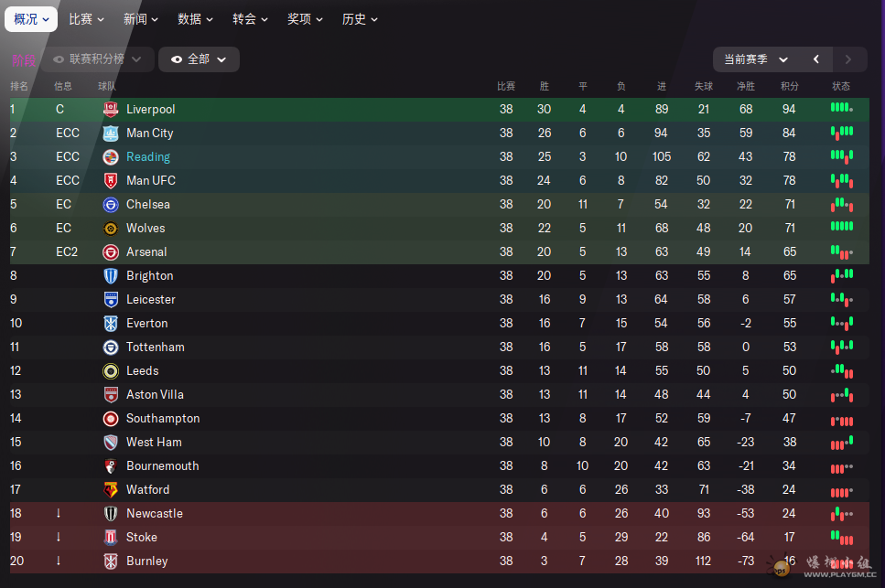Click the Watford club crest
The height and width of the screenshot is (588, 885).
pyautogui.click(x=111, y=490)
